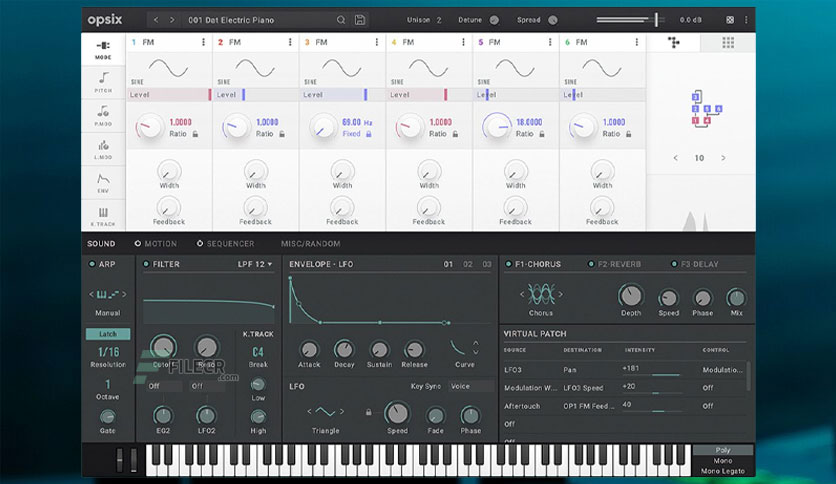Toggle the F3-DELAY effect power
836x484 pixels.
(674, 264)
